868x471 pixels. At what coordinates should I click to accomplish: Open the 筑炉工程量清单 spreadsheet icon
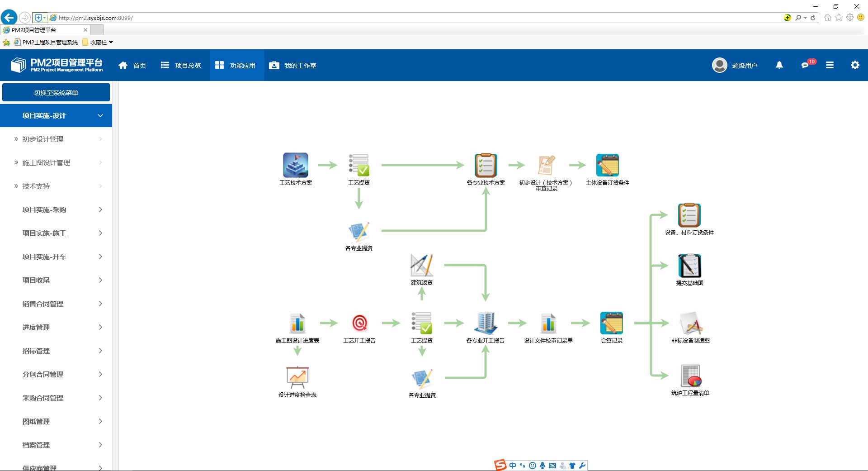pos(690,376)
